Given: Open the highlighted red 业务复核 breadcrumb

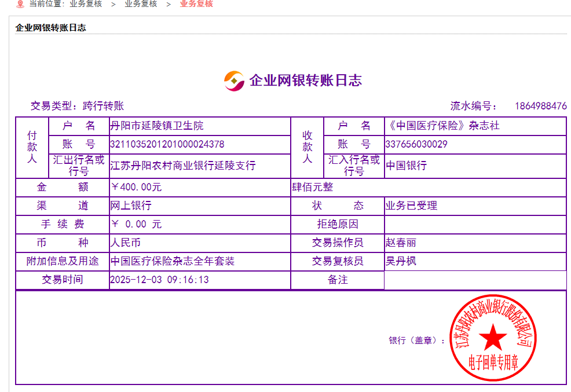Looking at the screenshot, I should 196,4.
